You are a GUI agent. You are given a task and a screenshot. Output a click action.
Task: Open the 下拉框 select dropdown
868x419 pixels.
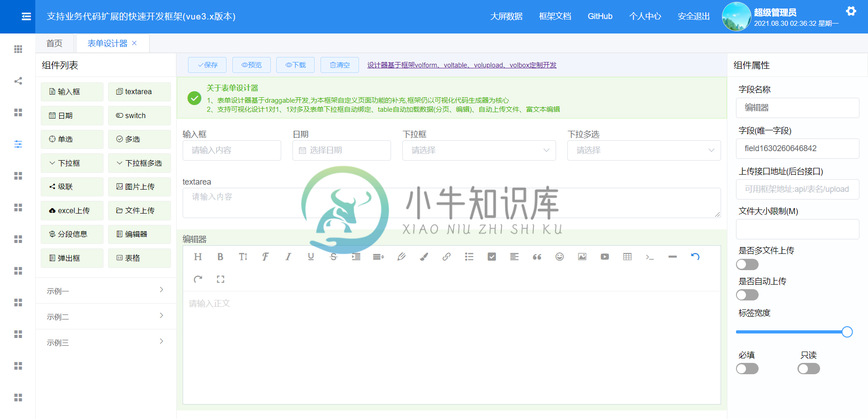pos(479,150)
